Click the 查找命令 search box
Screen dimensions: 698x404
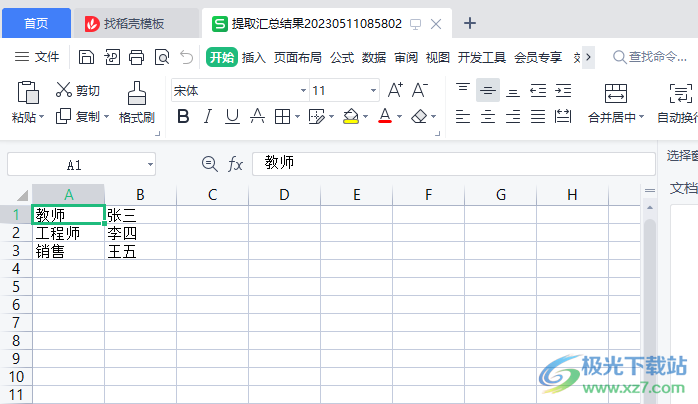coord(650,57)
